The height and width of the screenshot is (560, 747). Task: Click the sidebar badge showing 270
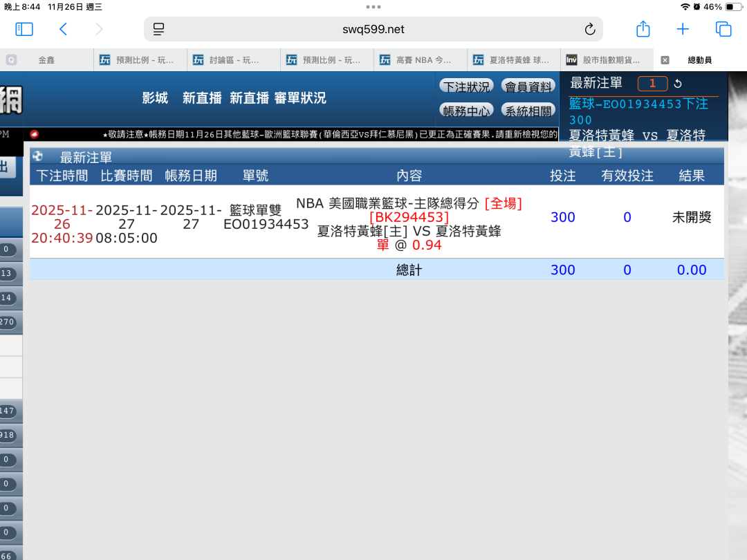pyautogui.click(x=8, y=322)
